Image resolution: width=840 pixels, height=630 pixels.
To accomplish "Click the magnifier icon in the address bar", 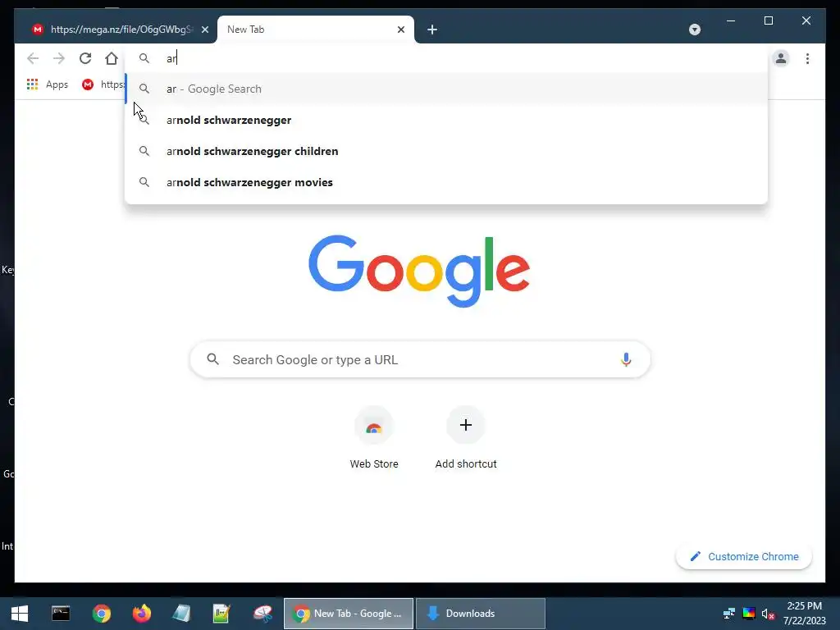I will pos(144,58).
